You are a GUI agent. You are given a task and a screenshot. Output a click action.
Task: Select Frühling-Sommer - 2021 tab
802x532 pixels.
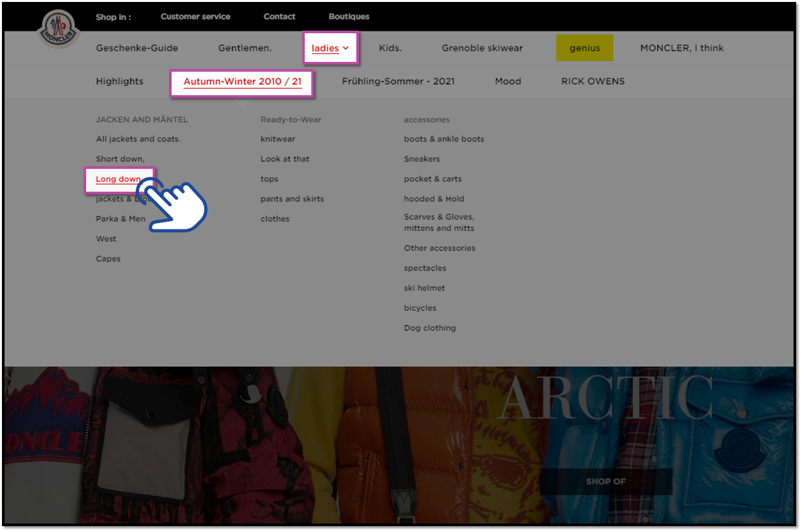398,81
